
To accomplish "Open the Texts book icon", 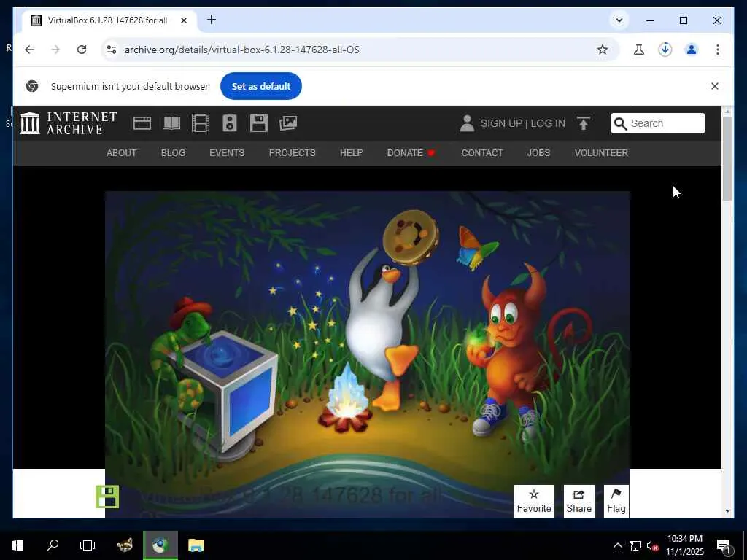I will 171,123.
